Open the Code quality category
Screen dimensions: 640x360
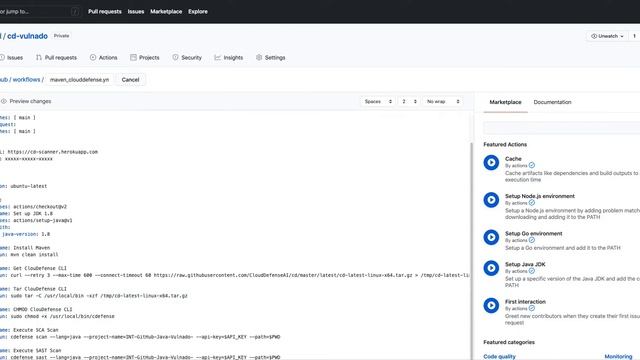coord(499,356)
